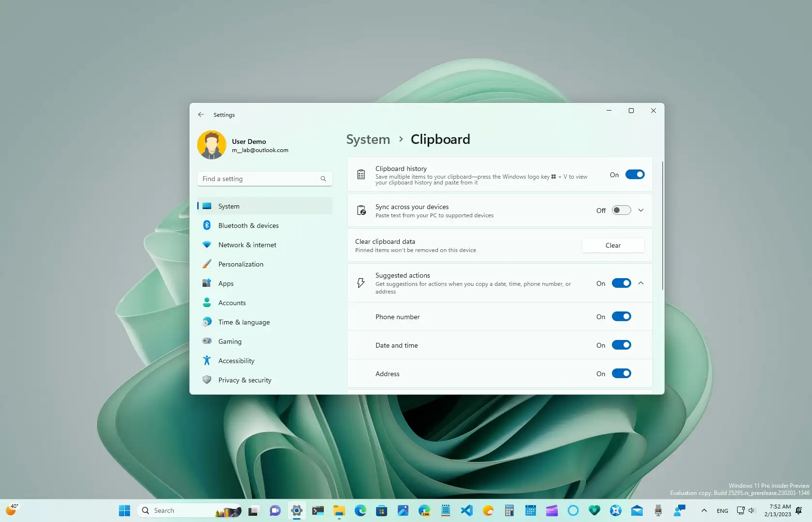812x522 pixels.
Task: Open Accessibility settings page
Action: click(265, 361)
